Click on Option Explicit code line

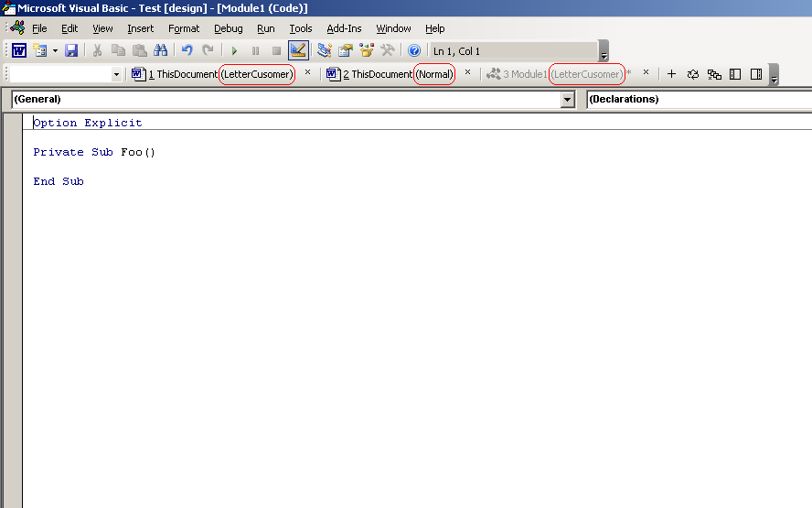coord(88,123)
